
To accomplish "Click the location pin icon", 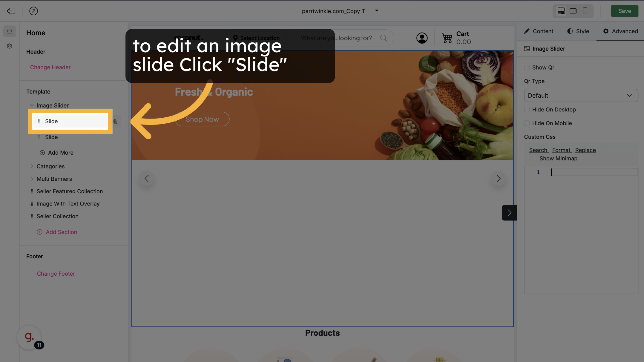I will coord(235,38).
